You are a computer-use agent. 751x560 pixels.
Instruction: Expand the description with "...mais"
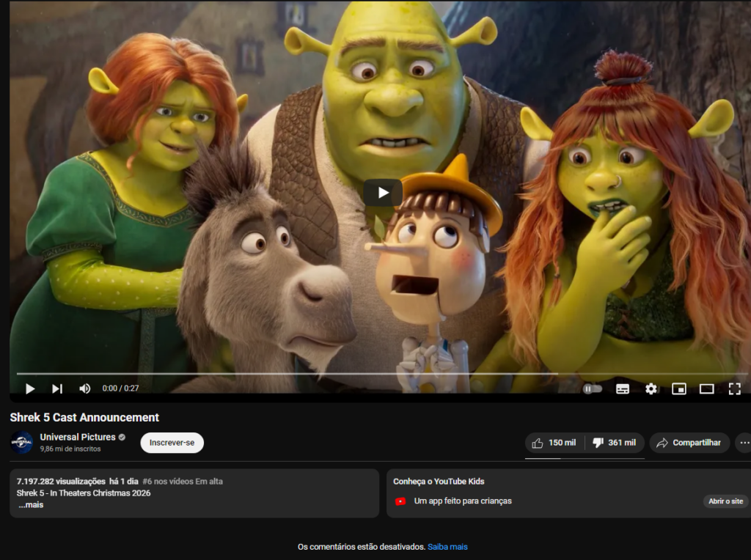pos(31,505)
